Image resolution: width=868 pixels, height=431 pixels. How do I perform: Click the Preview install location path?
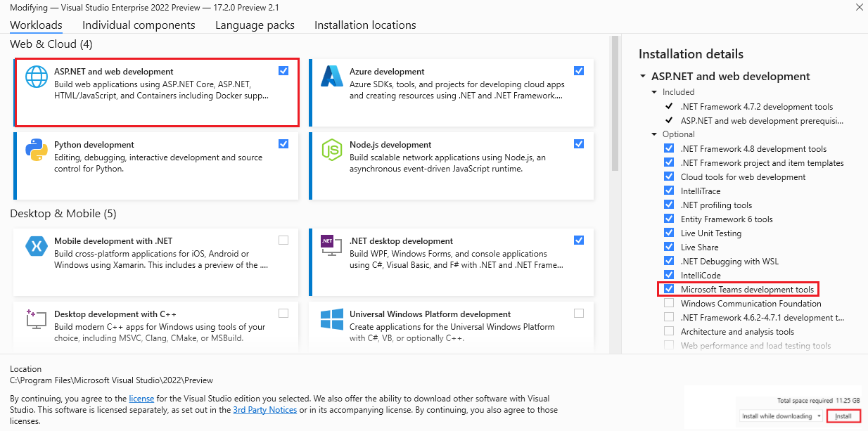111,380
